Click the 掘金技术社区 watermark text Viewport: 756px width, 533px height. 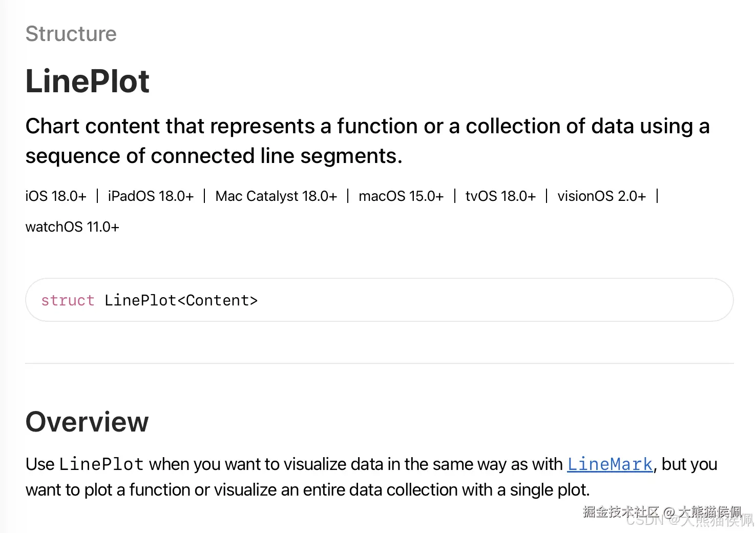coord(621,511)
